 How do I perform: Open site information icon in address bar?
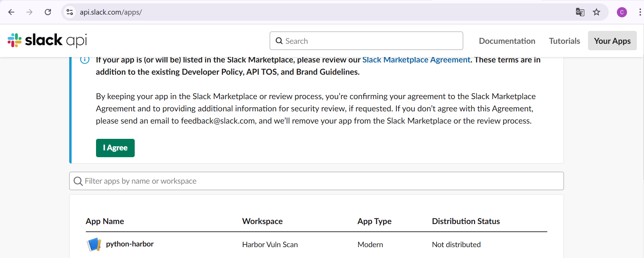click(70, 12)
